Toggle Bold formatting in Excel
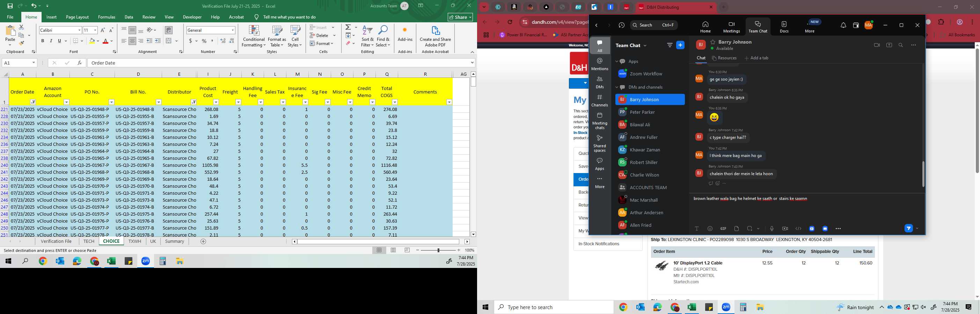980x314 pixels. pyautogui.click(x=43, y=41)
